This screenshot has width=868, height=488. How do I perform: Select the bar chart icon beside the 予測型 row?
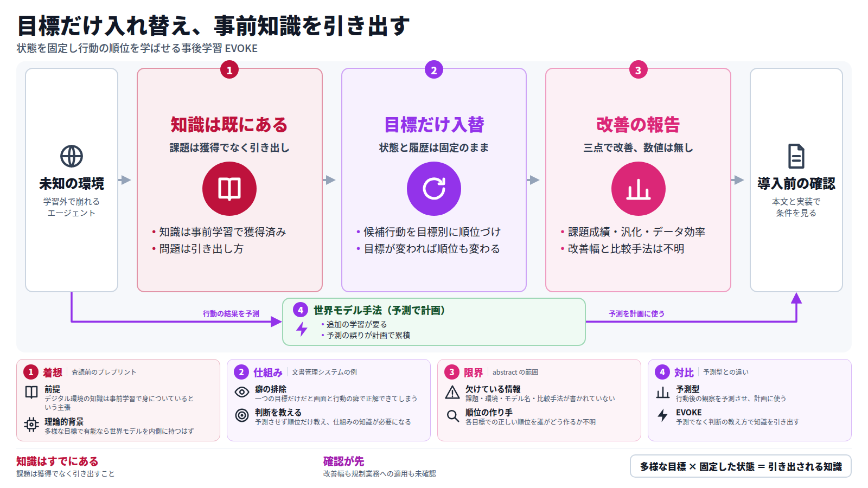pyautogui.click(x=663, y=392)
